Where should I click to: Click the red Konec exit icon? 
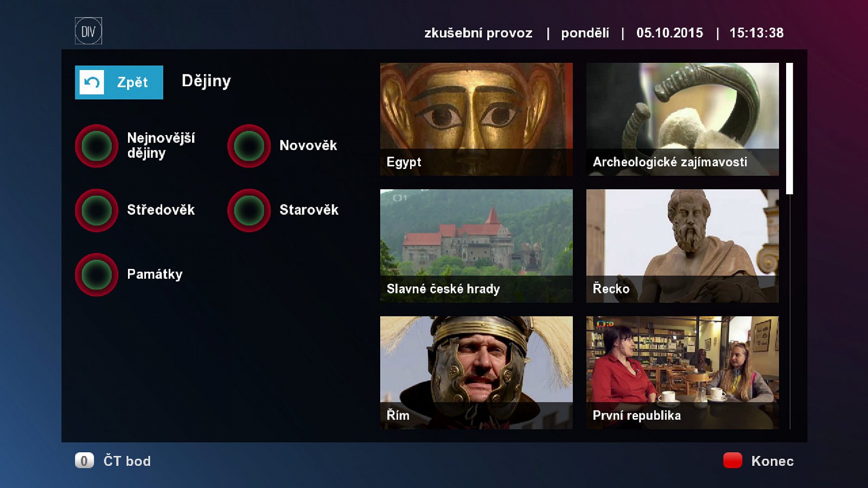732,461
